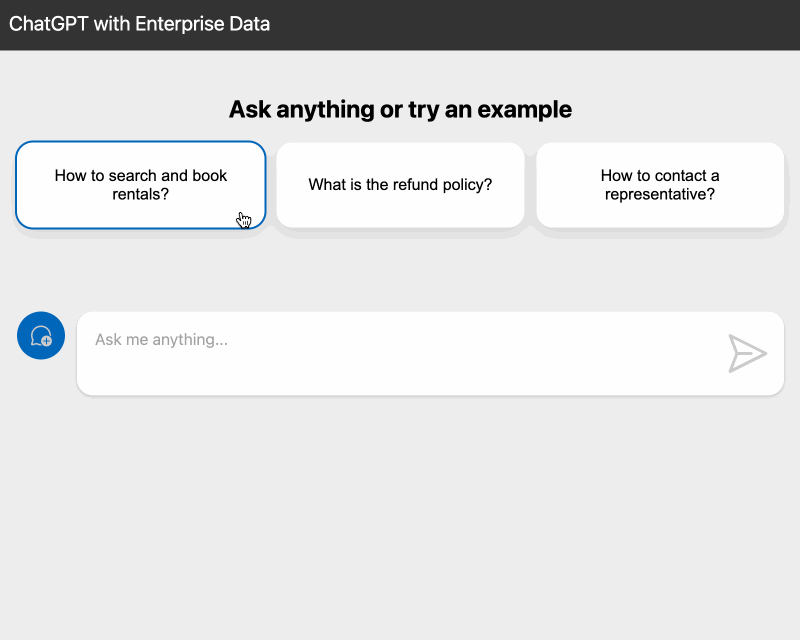Viewport: 800px width, 640px height.
Task: Click the new chat icon button
Action: point(41,335)
